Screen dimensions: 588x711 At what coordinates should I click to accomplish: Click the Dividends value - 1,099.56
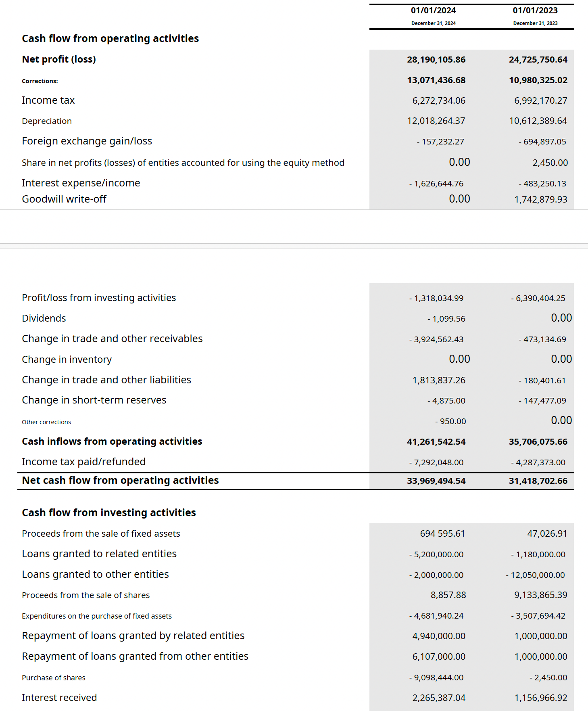446,319
